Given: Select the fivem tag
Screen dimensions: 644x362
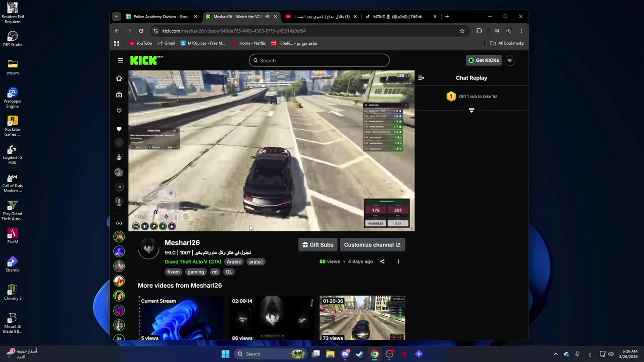Looking at the screenshot, I should tap(173, 272).
